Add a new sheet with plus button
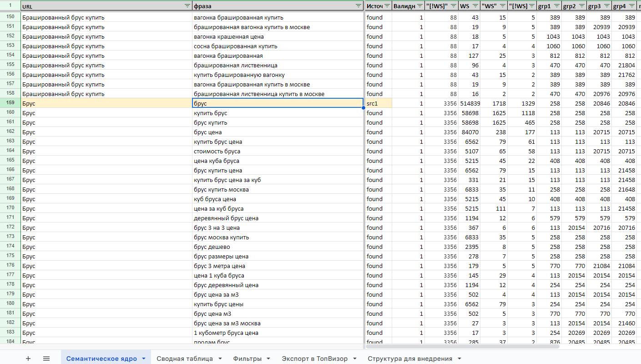The width and height of the screenshot is (641, 364). 28,359
